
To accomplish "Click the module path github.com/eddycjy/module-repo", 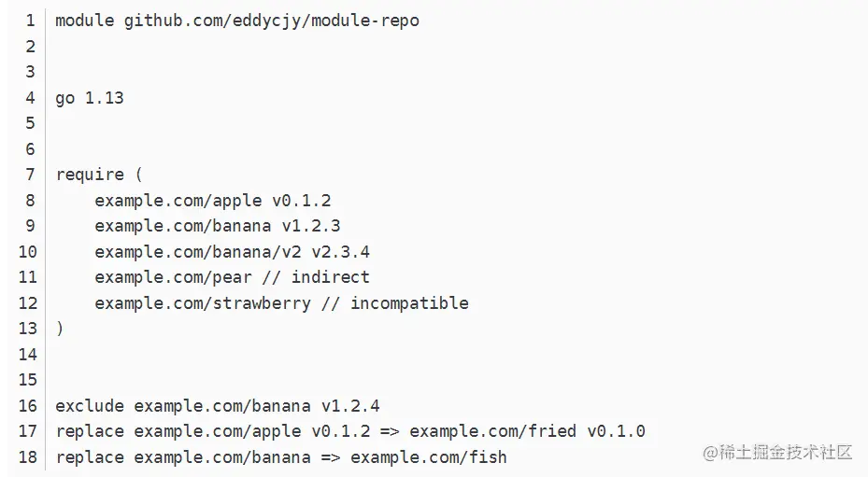I will [x=272, y=20].
